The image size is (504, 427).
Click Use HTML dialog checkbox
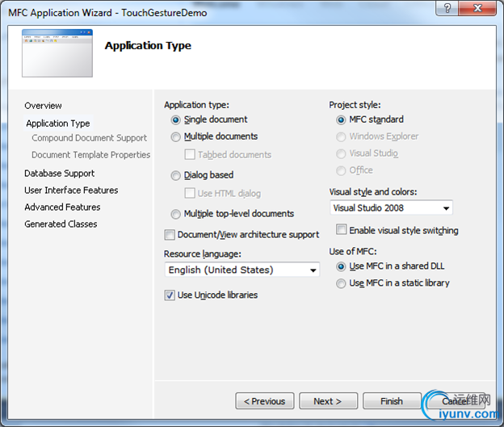point(190,193)
